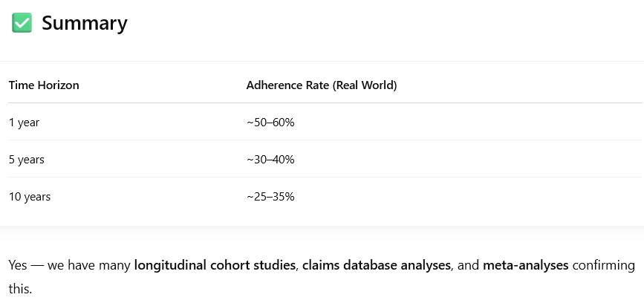Image resolution: width=644 pixels, height=303 pixels.
Task: Click the Summary heading text
Action: tap(85, 23)
